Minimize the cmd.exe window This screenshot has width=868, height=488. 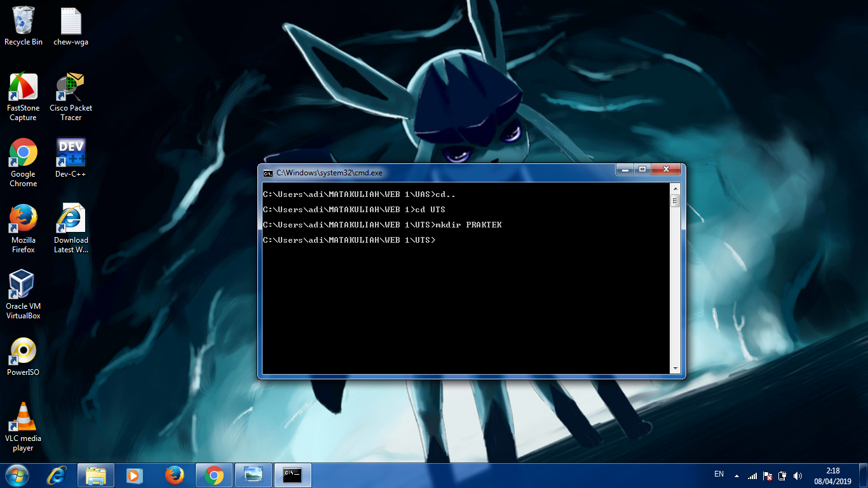tap(625, 170)
